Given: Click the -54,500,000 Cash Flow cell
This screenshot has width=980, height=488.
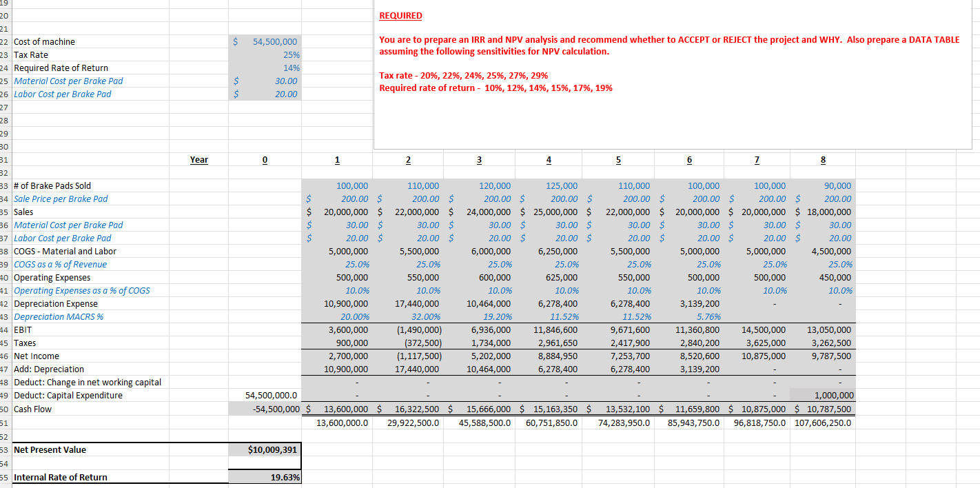Looking at the screenshot, I should [x=265, y=409].
